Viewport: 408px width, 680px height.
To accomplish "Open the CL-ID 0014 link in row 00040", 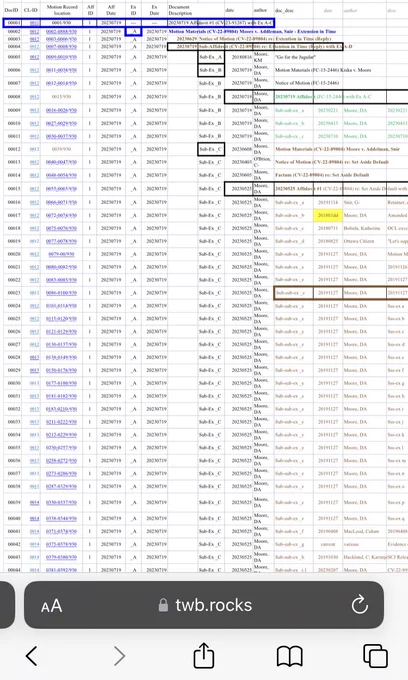I will click(34, 519).
